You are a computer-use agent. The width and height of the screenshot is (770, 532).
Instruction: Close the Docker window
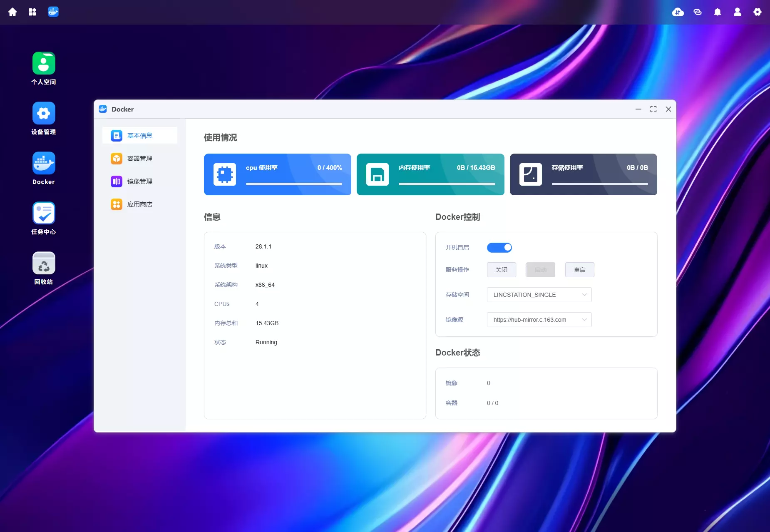click(x=668, y=109)
